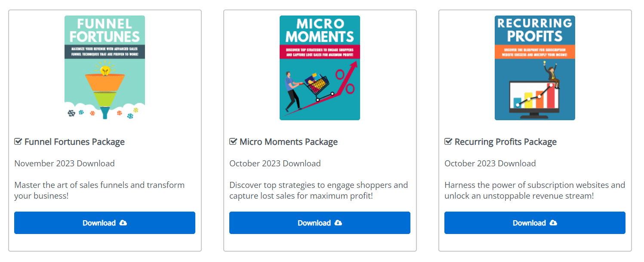644x262 pixels.
Task: Toggle the checkmark beside Funnel Fortunes Package
Action: click(18, 142)
